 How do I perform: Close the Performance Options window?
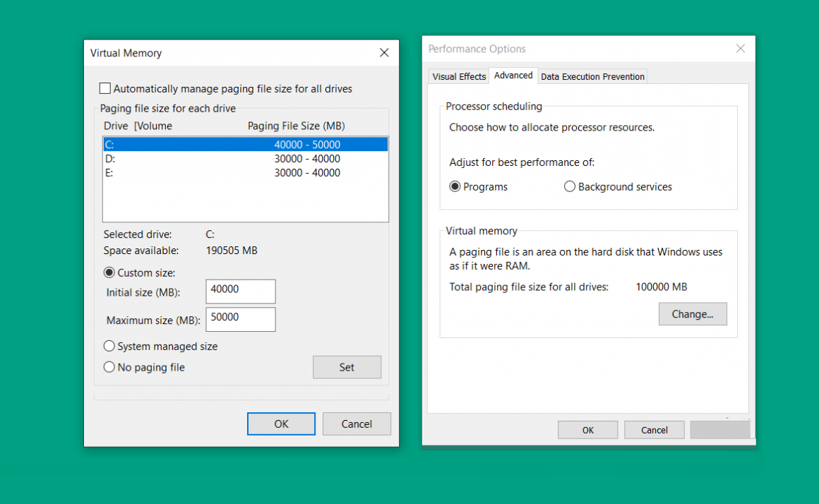tap(740, 49)
